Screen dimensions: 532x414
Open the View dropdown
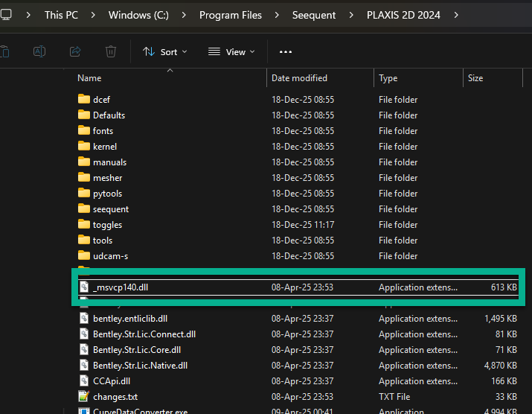[231, 52]
